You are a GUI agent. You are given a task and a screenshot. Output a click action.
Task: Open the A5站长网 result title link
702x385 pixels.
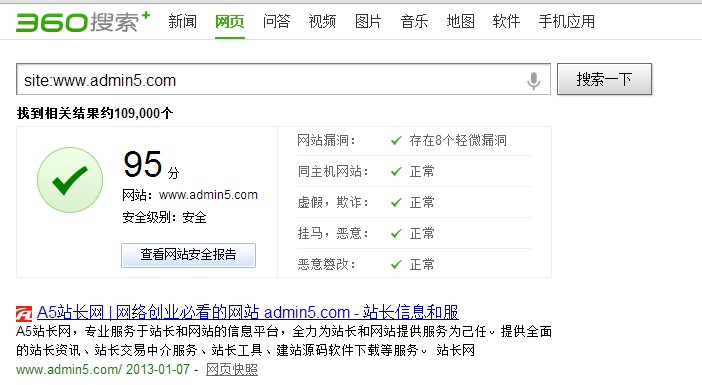pyautogui.click(x=248, y=312)
